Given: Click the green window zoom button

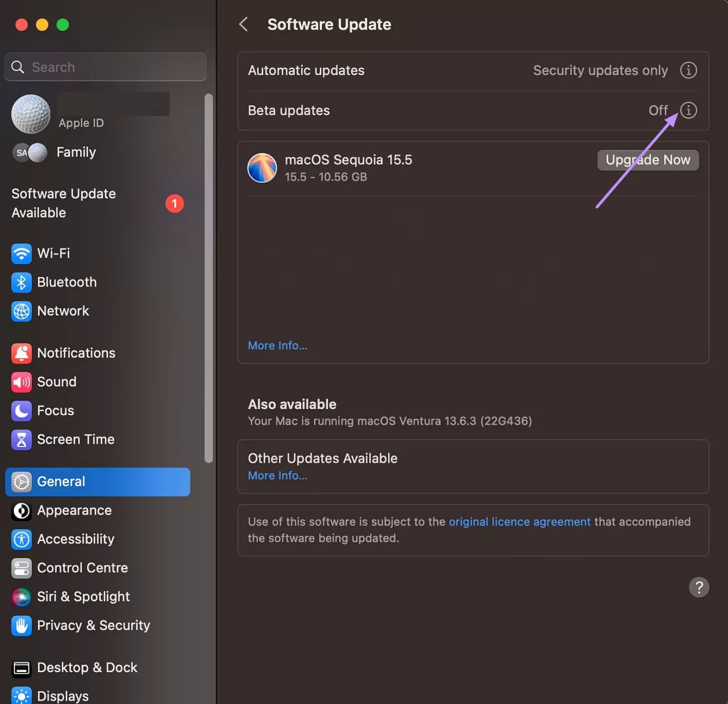Looking at the screenshot, I should (63, 25).
